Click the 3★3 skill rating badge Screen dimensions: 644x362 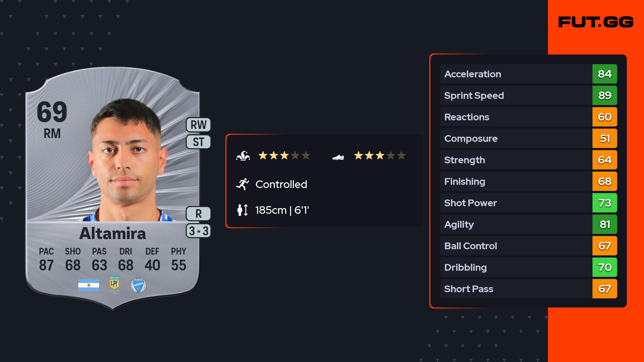[x=198, y=231]
